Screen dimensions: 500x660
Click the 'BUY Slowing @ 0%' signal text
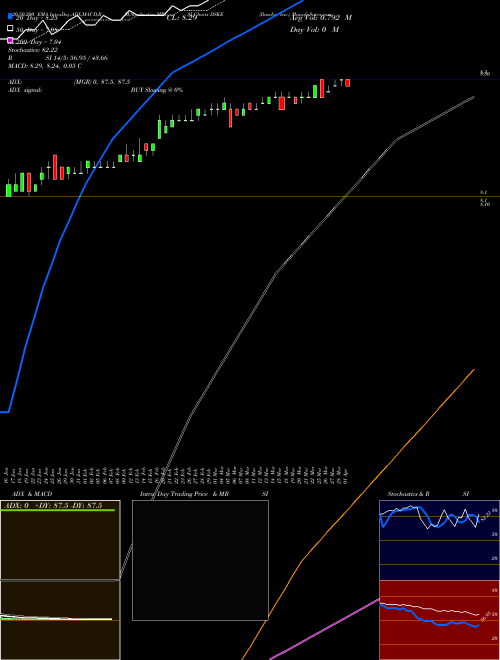tap(157, 90)
